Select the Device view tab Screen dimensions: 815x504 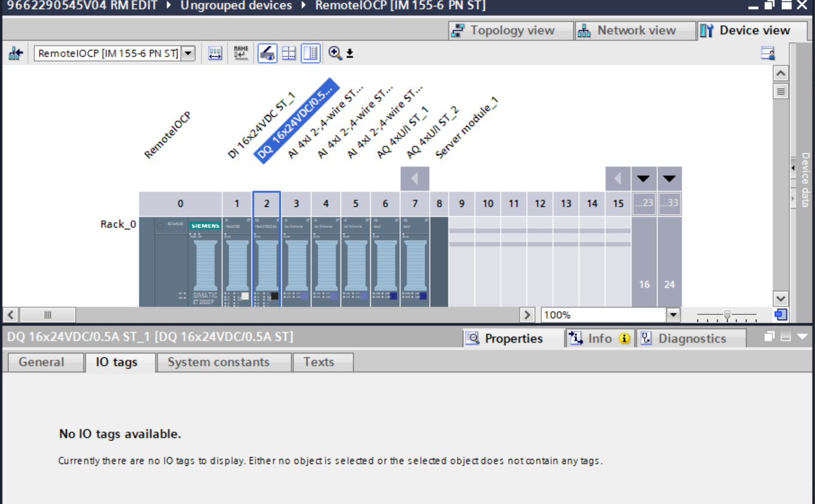click(x=752, y=31)
